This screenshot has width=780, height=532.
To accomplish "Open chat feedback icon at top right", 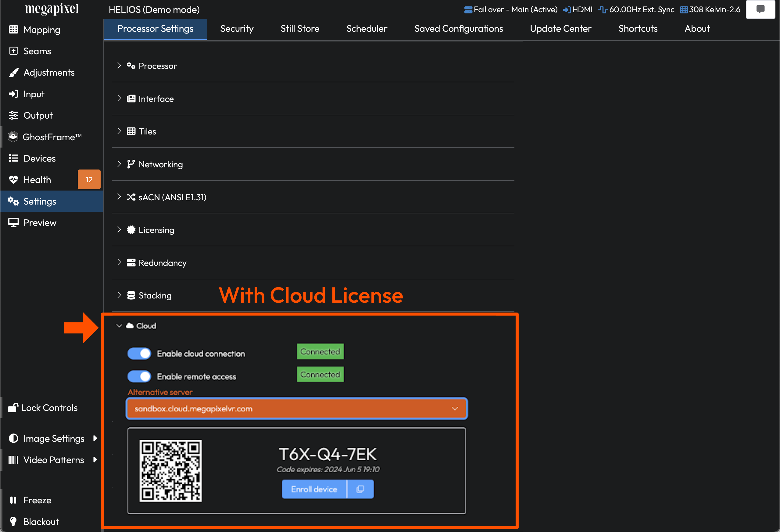I will (760, 9).
